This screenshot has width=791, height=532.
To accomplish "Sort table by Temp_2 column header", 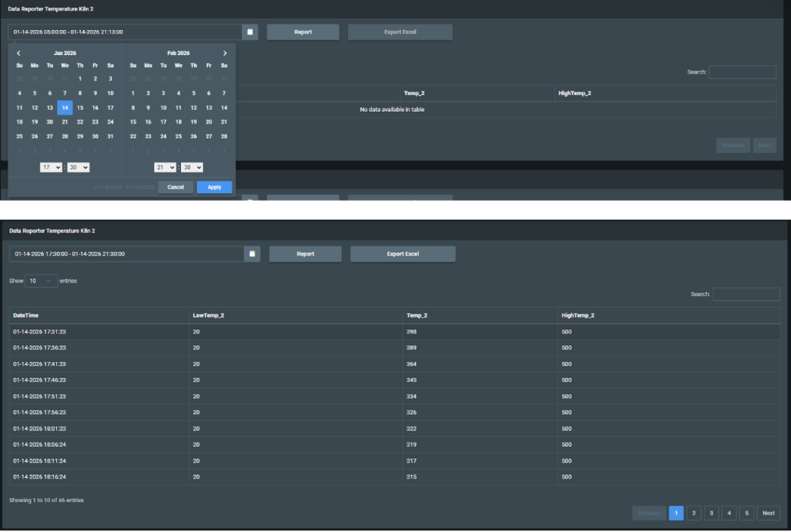I will click(x=416, y=315).
